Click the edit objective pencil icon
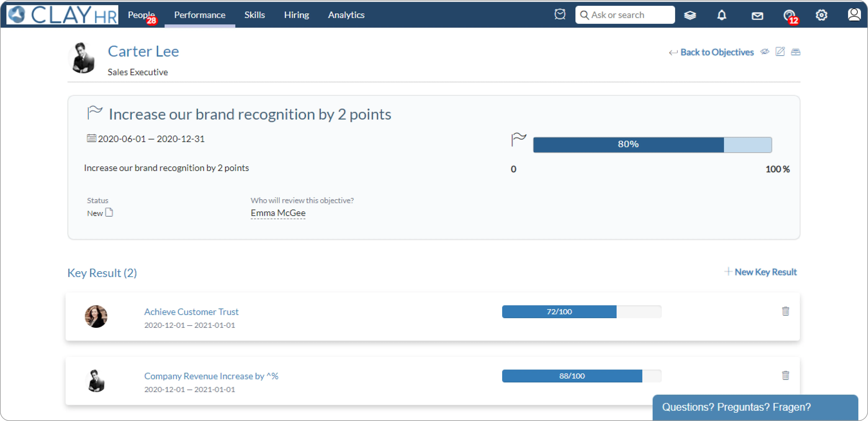 tap(780, 52)
